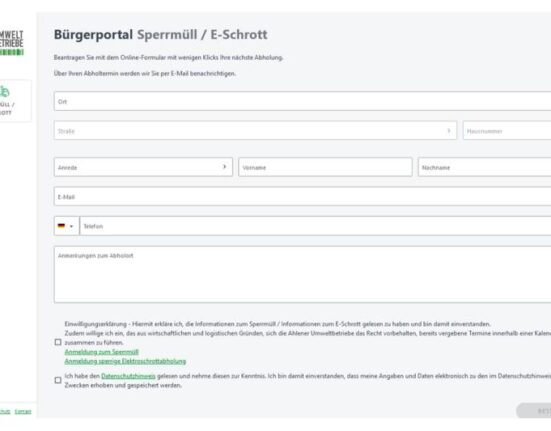
Task: Click the Anmerkungen zum Abholort textarea
Action: 303,275
